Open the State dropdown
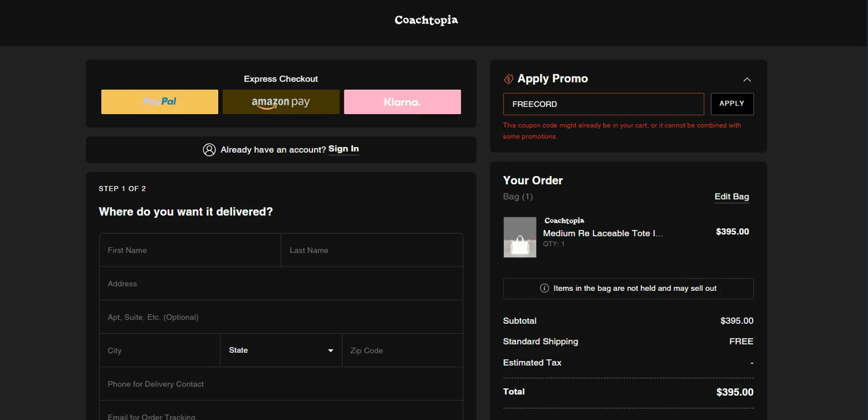The image size is (868, 420). pyautogui.click(x=281, y=350)
